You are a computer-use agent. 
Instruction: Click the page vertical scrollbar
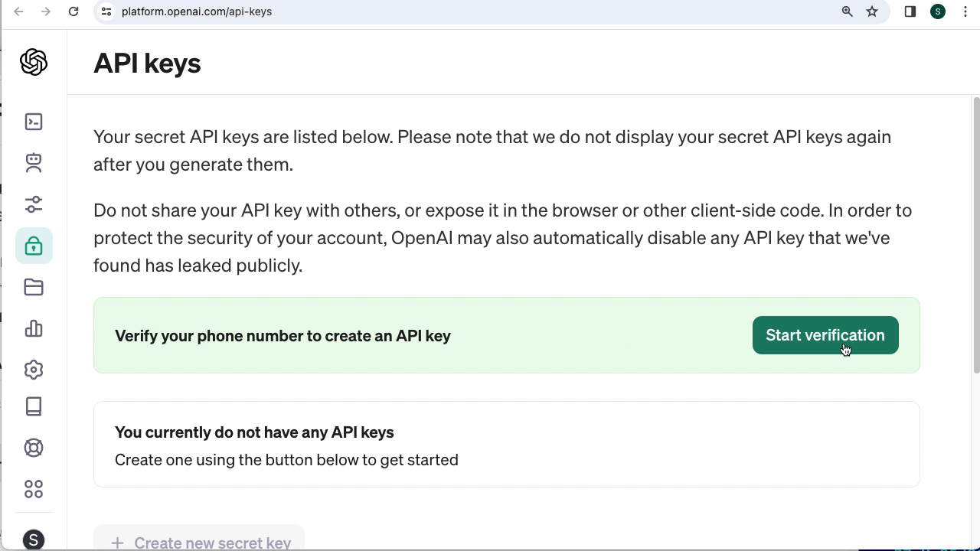click(x=975, y=237)
